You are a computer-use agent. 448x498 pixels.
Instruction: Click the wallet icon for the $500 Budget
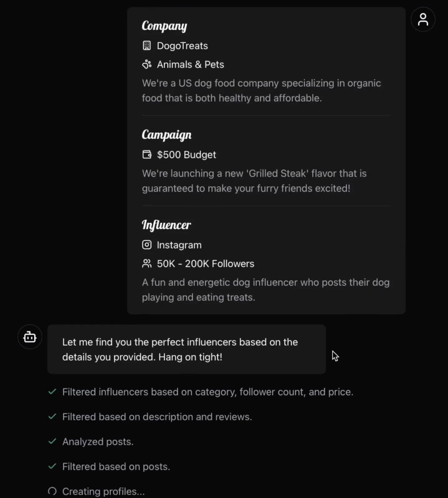click(x=147, y=154)
